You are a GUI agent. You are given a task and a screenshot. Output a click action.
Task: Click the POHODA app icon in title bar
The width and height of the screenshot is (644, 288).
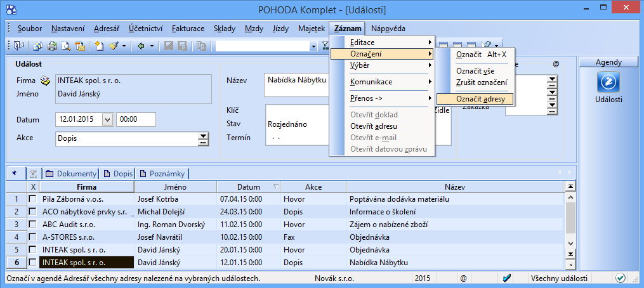(13, 9)
